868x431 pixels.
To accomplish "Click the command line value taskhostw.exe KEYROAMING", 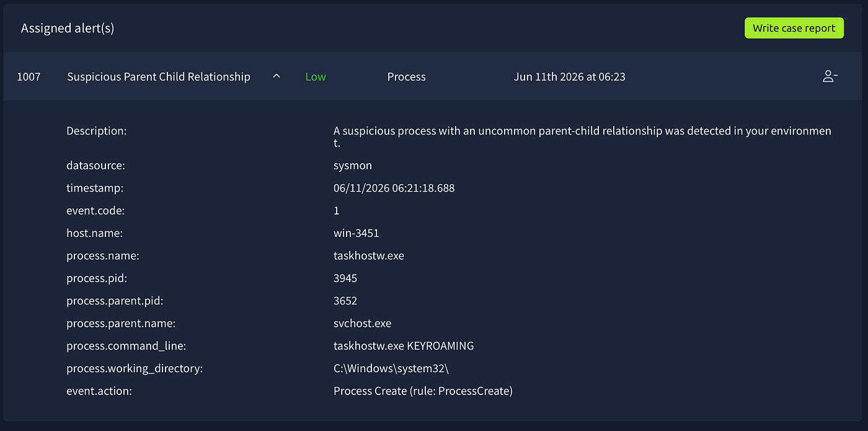I will coord(404,346).
